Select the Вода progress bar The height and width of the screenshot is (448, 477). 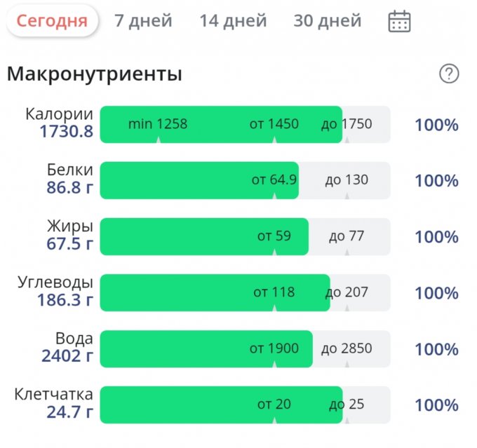(x=245, y=348)
